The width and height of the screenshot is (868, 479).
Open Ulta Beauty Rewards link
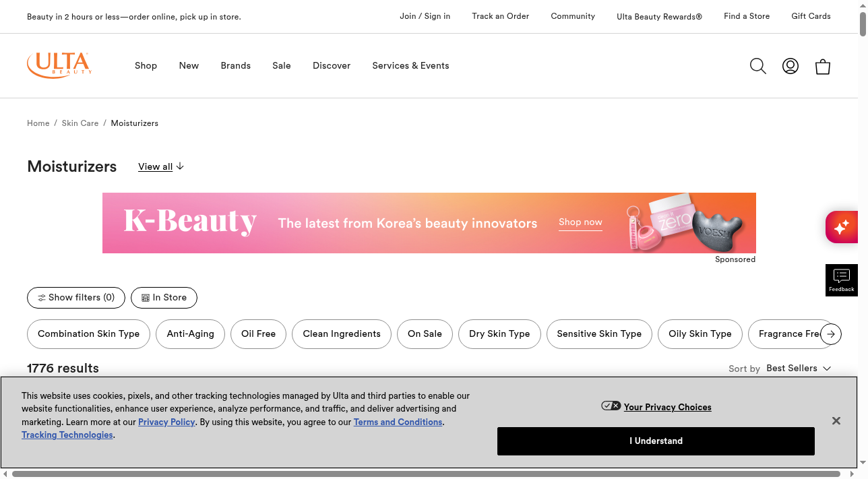(x=659, y=17)
